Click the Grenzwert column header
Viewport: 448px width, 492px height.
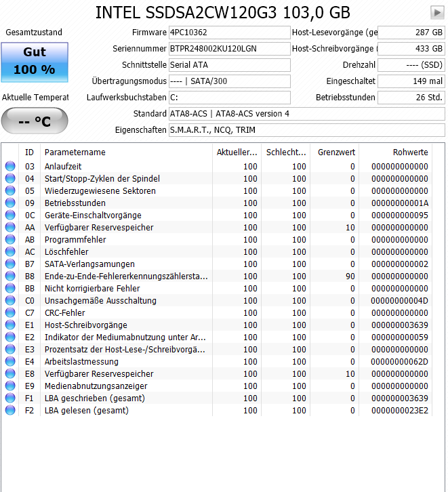pyautogui.click(x=335, y=152)
